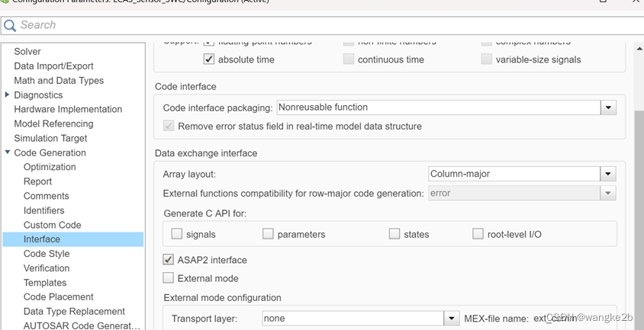Open the Code interface packaging dropdown
Viewport: 644px width, 330px height.
click(x=608, y=107)
